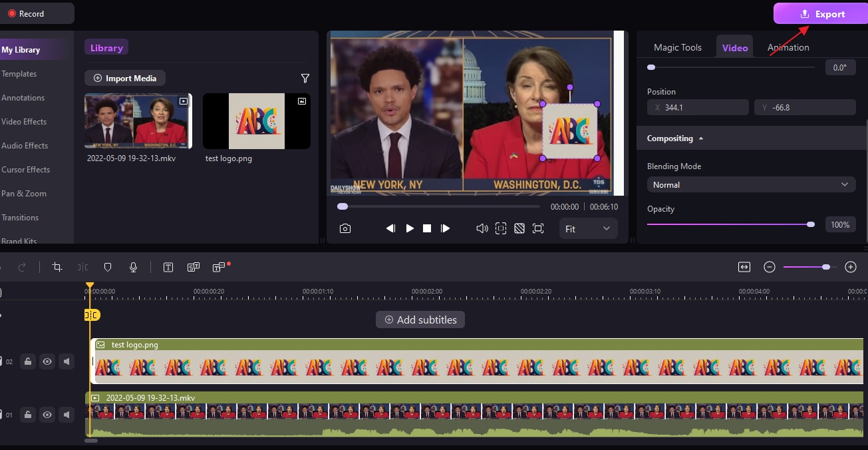868x450 pixels.
Task: Hide track 02 with eye icon
Action: click(x=47, y=361)
